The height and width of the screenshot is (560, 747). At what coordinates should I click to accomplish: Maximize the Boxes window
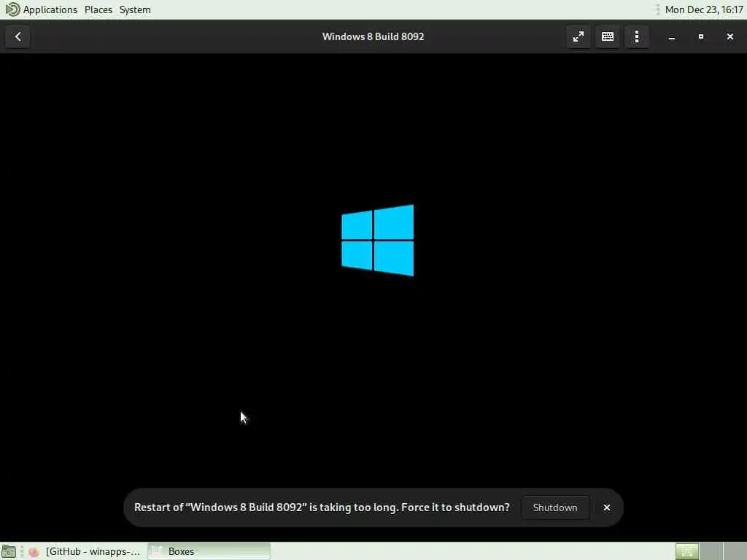coord(700,36)
